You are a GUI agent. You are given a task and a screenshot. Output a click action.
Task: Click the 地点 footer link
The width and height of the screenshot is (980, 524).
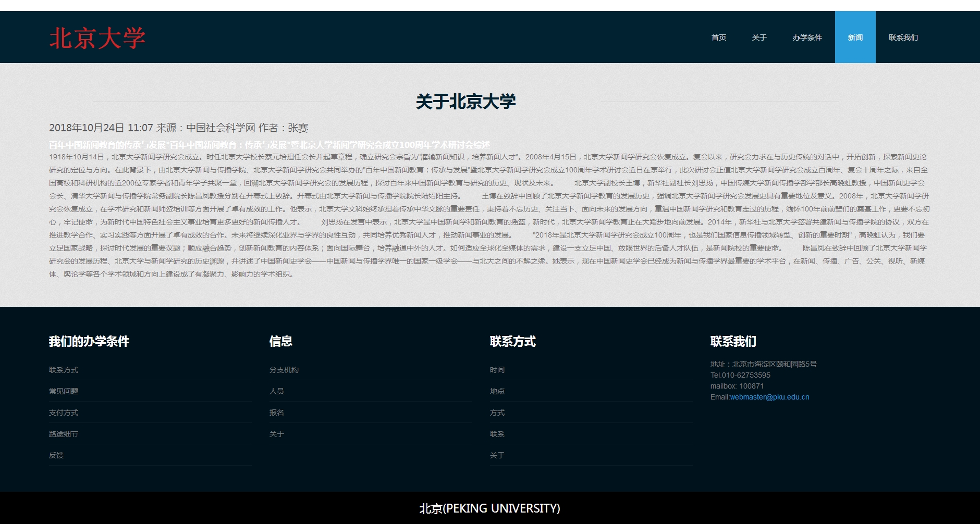497,391
